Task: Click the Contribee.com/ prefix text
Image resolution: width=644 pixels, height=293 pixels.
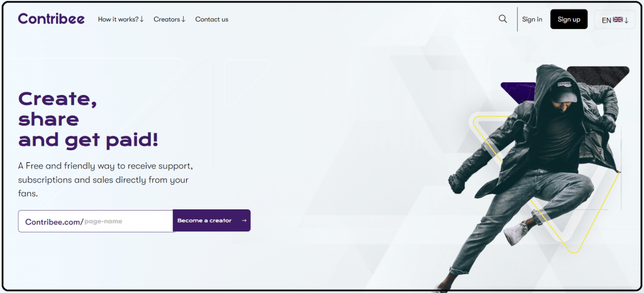Action: point(54,221)
